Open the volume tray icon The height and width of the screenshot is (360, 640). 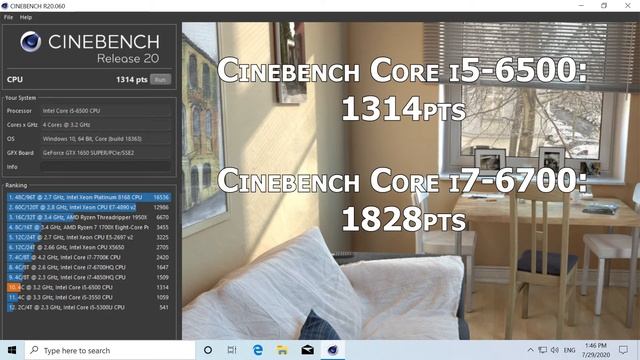click(555, 350)
